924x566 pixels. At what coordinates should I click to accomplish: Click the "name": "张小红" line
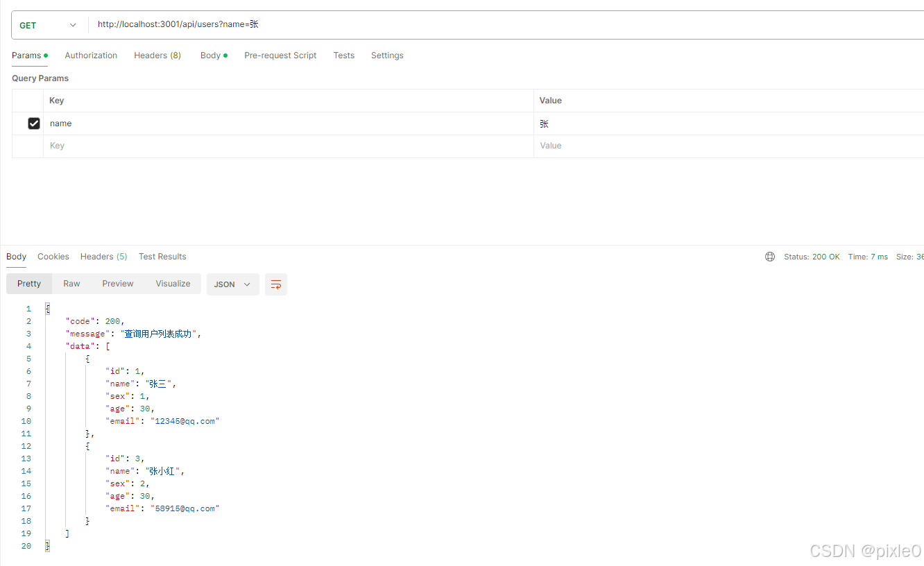pyautogui.click(x=146, y=471)
